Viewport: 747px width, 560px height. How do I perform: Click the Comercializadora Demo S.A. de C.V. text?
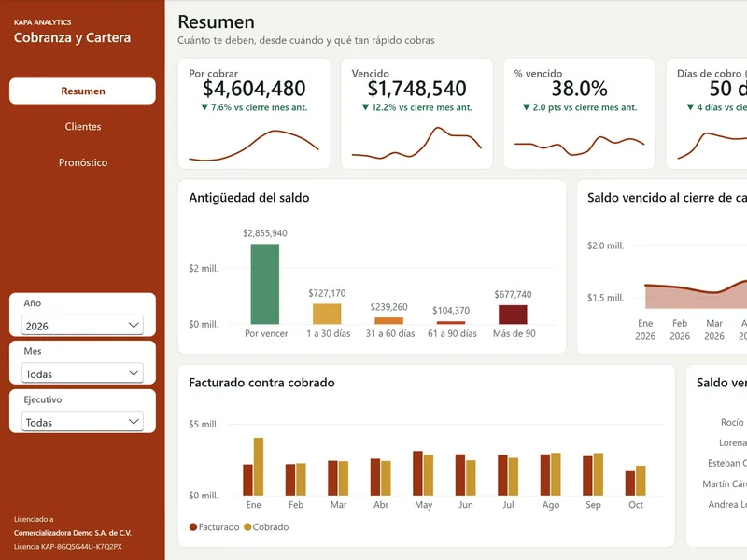tap(73, 533)
